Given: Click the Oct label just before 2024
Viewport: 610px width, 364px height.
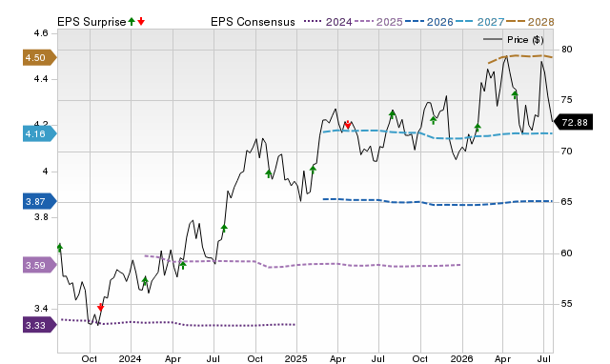Looking at the screenshot, I should [89, 358].
